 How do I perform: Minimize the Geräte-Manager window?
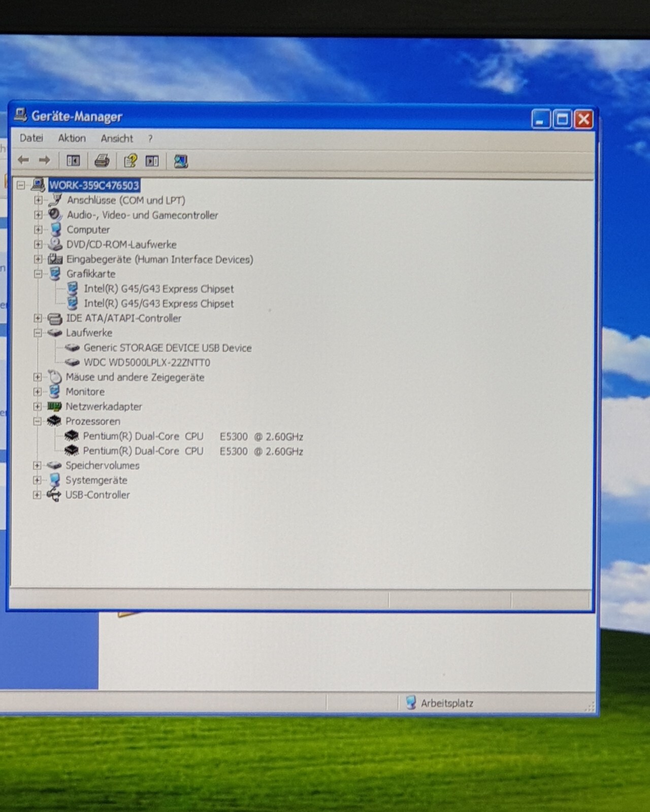coord(541,119)
